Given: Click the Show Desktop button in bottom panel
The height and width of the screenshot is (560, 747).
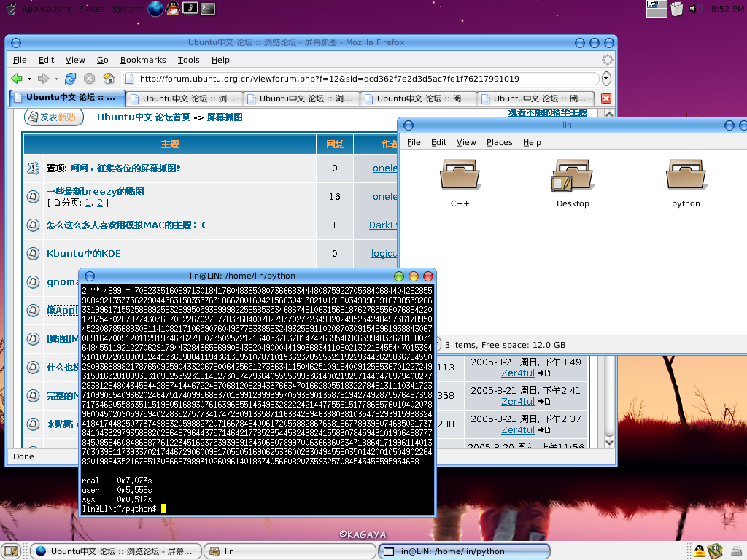Looking at the screenshot, I should click(11, 551).
